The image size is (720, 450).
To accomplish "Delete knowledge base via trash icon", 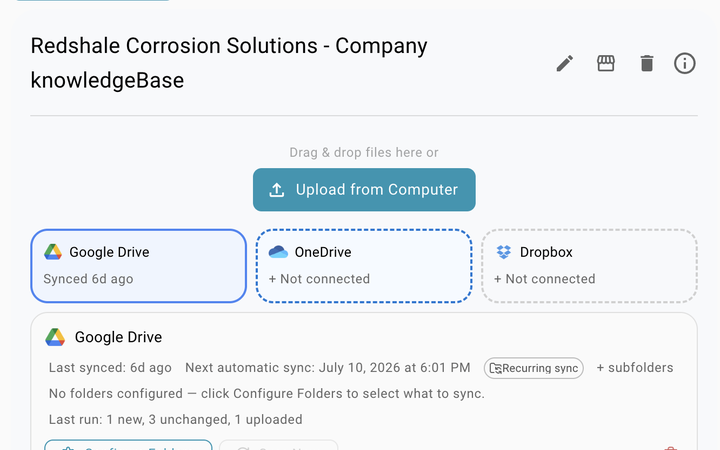I will (x=647, y=63).
